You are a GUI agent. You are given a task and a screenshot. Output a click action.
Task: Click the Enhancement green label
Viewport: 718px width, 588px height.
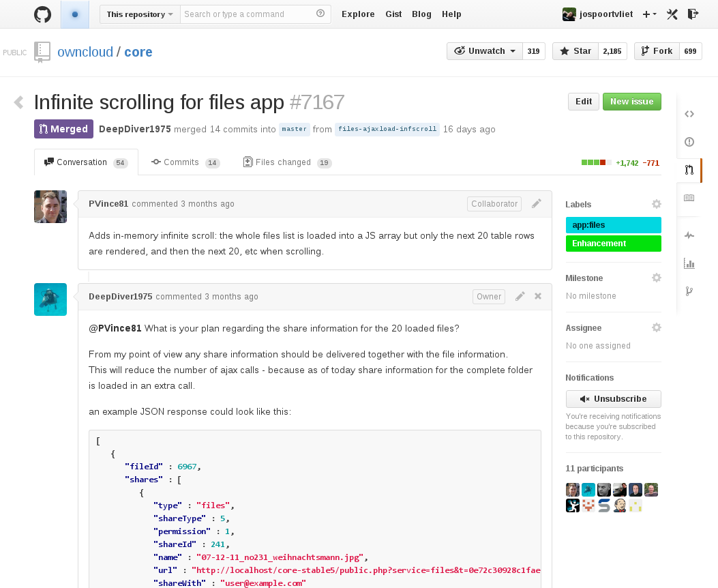click(613, 244)
